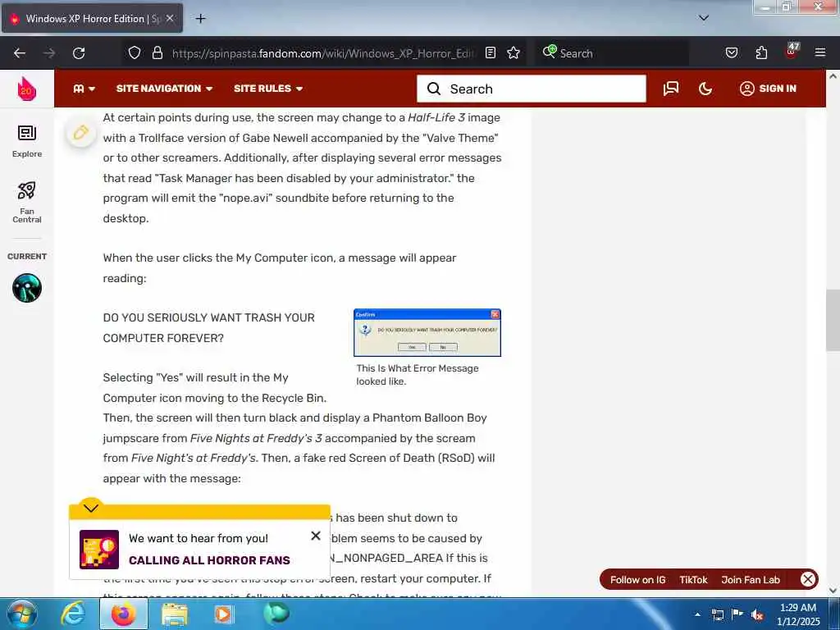The height and width of the screenshot is (630, 840).
Task: Click the Fandom flame logo
Action: (x=27, y=89)
